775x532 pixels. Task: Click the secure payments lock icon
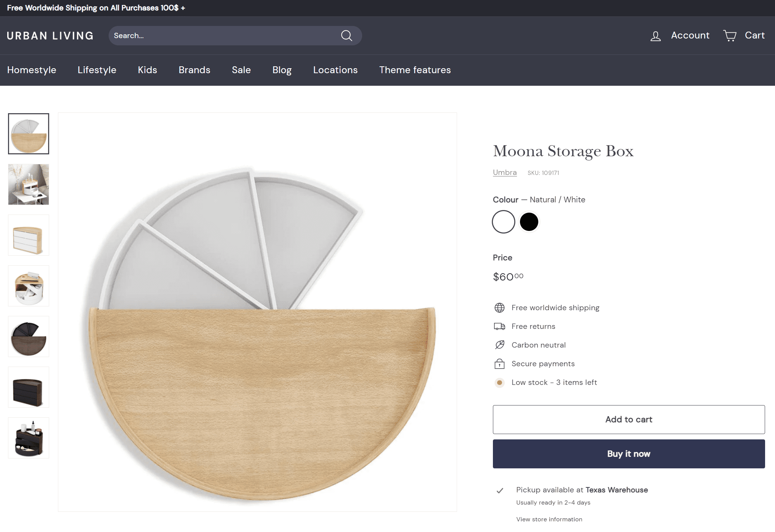pyautogui.click(x=499, y=364)
